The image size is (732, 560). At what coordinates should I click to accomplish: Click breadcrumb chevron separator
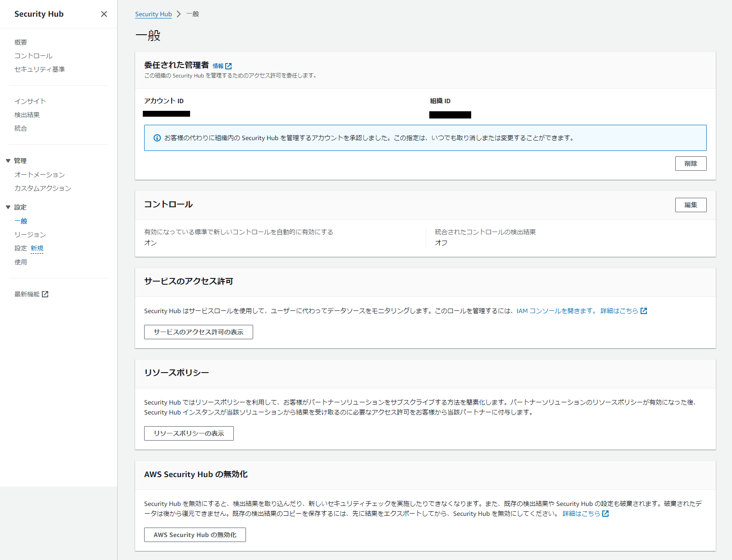[179, 14]
